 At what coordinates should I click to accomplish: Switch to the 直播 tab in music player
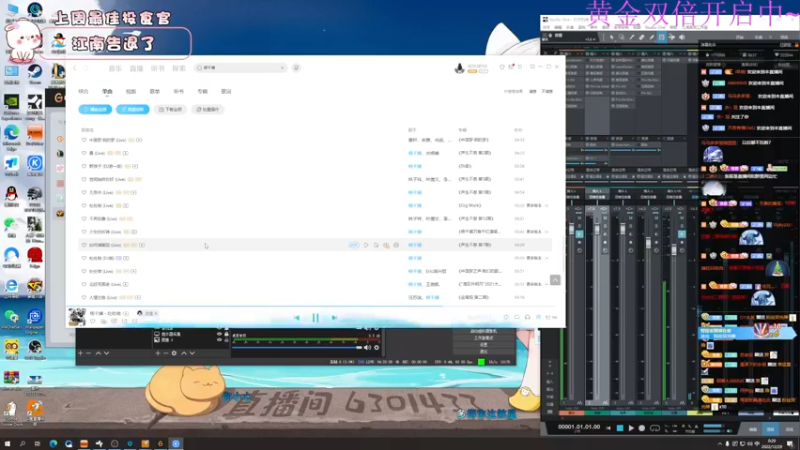136,68
